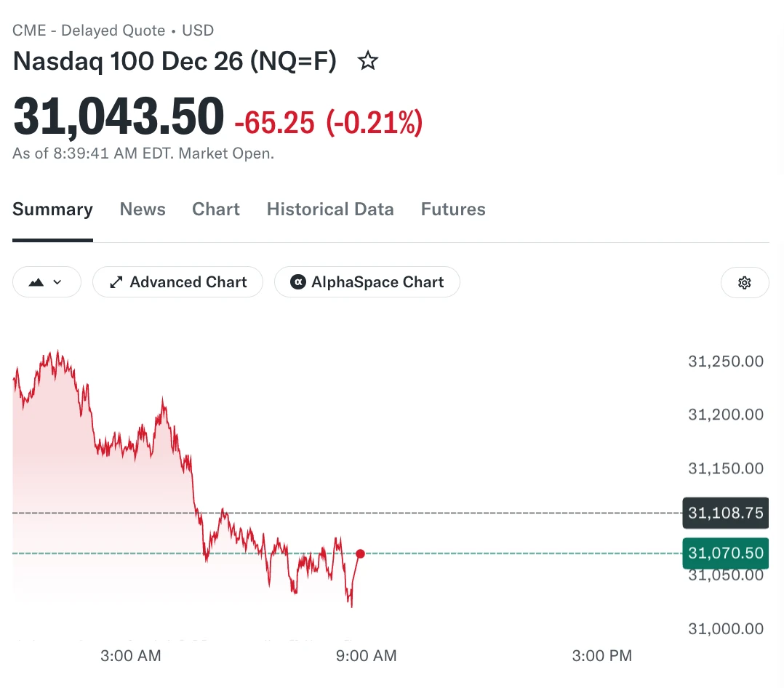Open chart settings gear icon

(x=745, y=282)
